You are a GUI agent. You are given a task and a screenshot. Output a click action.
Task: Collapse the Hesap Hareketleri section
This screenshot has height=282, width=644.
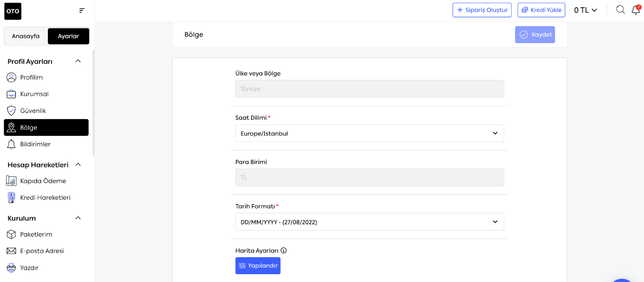78,165
